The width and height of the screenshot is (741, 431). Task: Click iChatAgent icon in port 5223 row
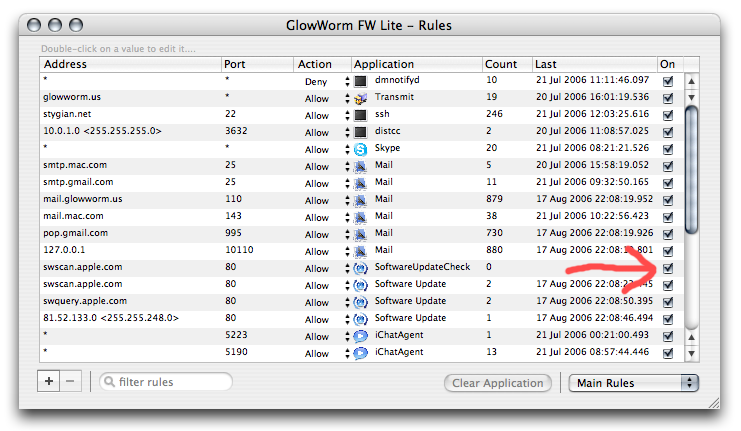[x=360, y=336]
